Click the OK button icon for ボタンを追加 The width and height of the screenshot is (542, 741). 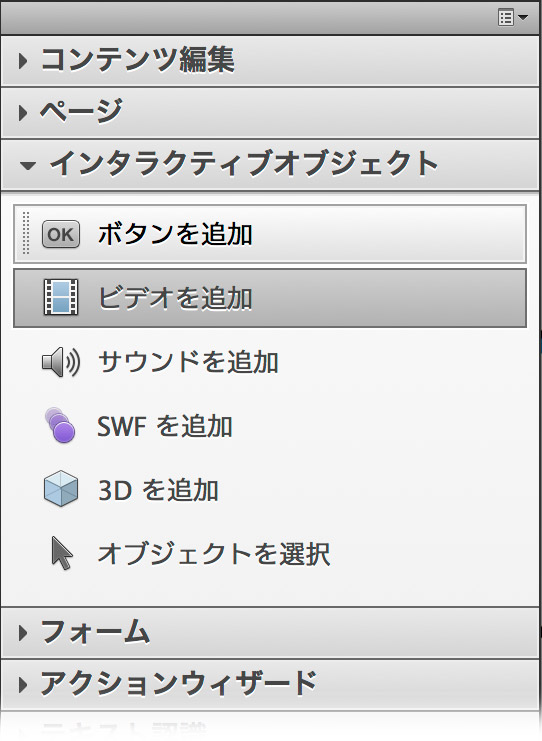pyautogui.click(x=60, y=234)
